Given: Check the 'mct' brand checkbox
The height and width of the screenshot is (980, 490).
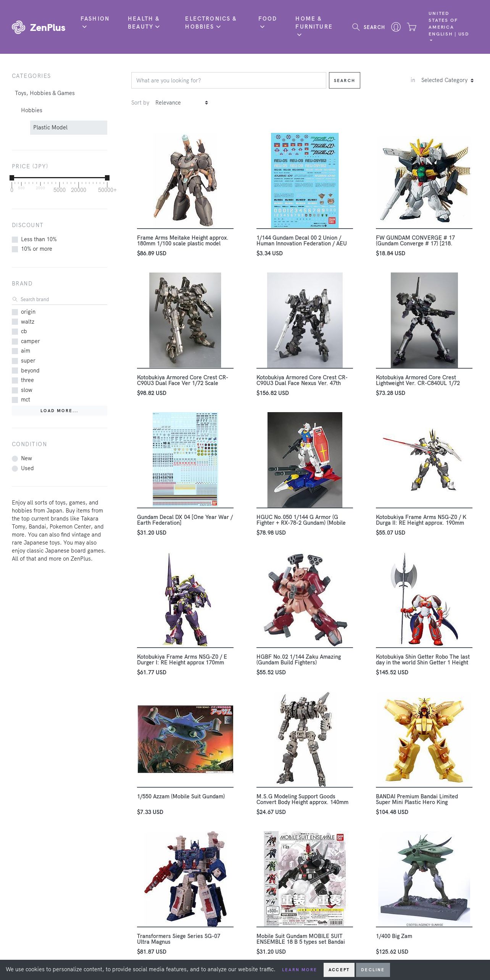Looking at the screenshot, I should pyautogui.click(x=15, y=400).
